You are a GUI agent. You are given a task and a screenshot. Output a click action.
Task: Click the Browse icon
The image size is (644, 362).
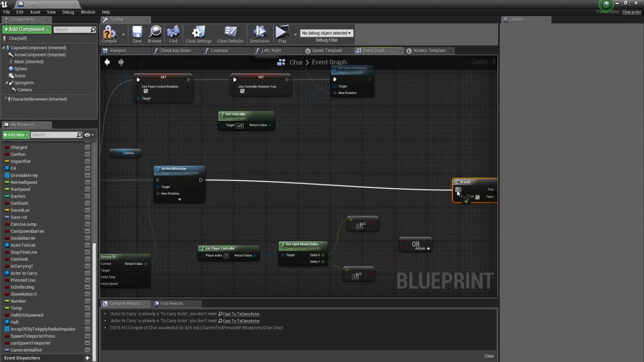(x=155, y=32)
